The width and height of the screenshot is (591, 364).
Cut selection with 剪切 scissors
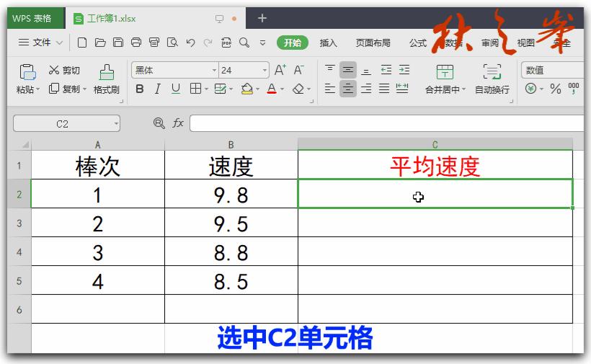coord(64,71)
